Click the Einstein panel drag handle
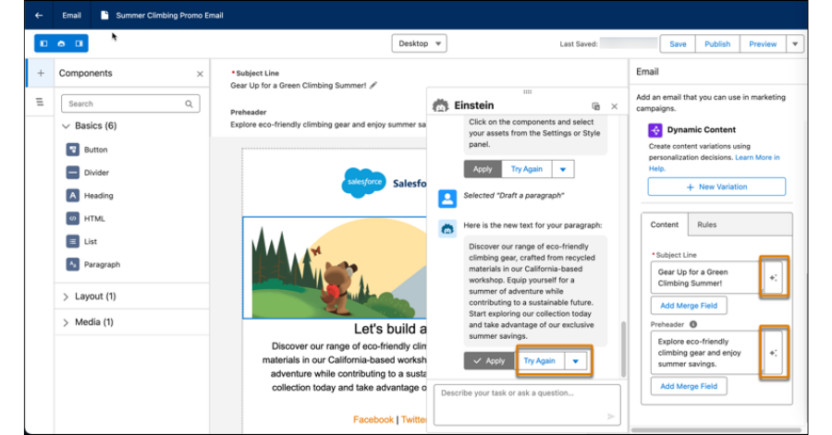The width and height of the screenshot is (832, 435). click(x=527, y=92)
